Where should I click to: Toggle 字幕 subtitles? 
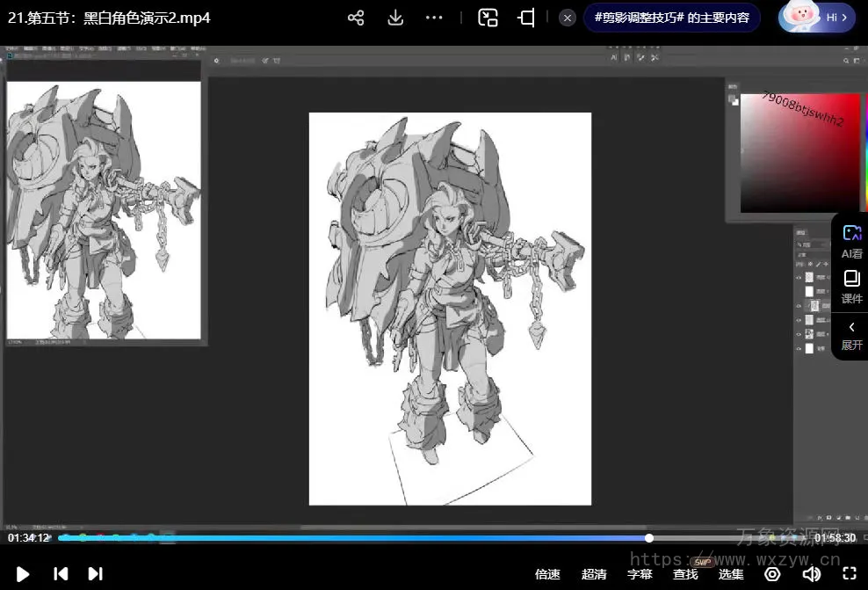[640, 574]
